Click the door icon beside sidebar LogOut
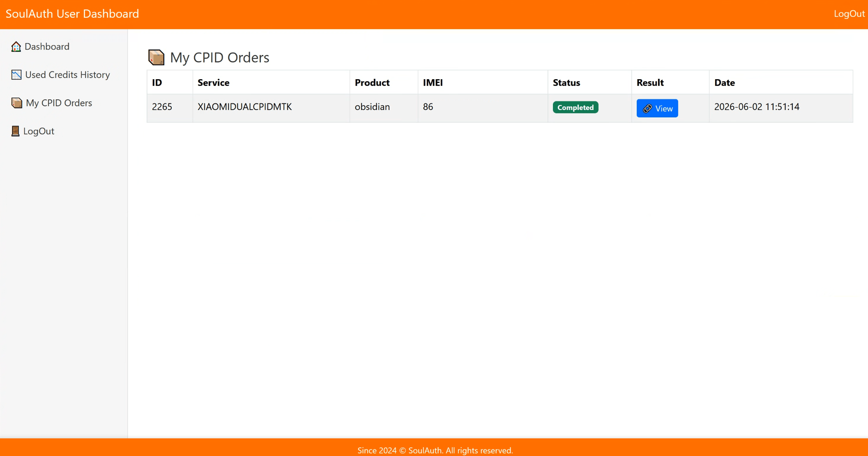868x456 pixels. pos(15,131)
